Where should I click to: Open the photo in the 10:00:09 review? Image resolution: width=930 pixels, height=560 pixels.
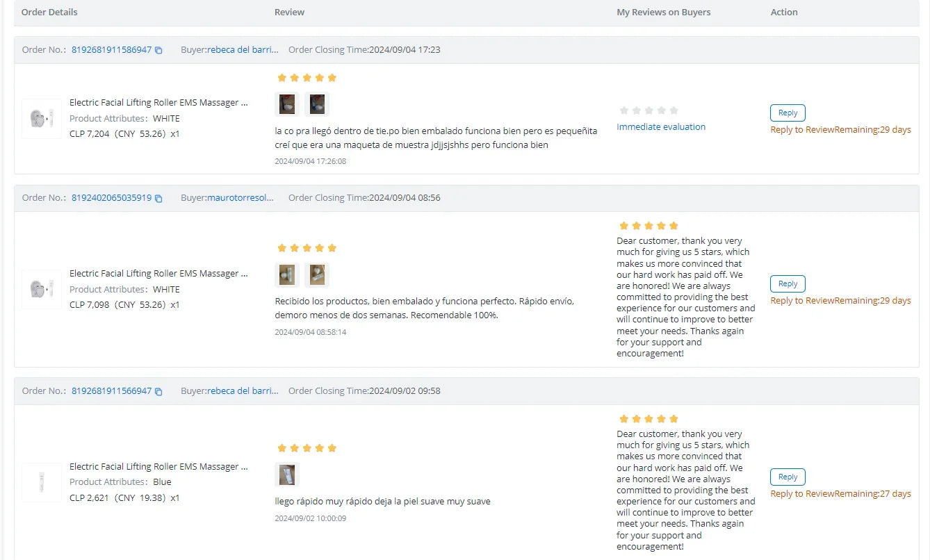(287, 475)
